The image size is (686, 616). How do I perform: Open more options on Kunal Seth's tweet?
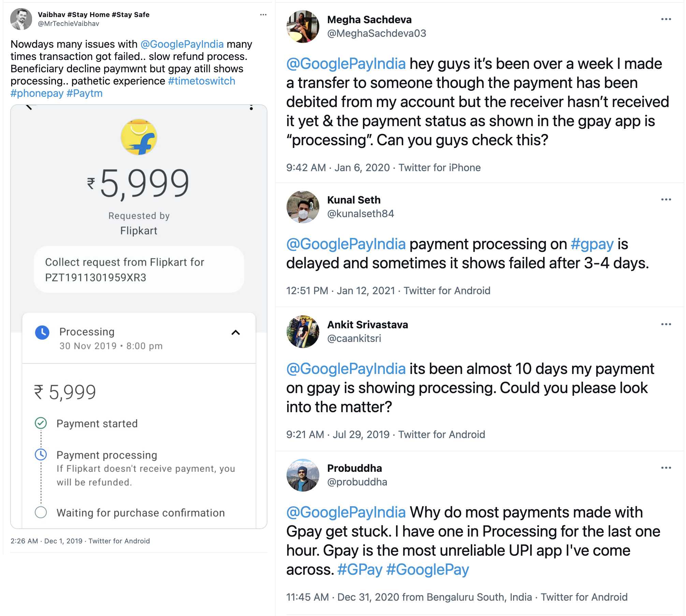(x=666, y=199)
